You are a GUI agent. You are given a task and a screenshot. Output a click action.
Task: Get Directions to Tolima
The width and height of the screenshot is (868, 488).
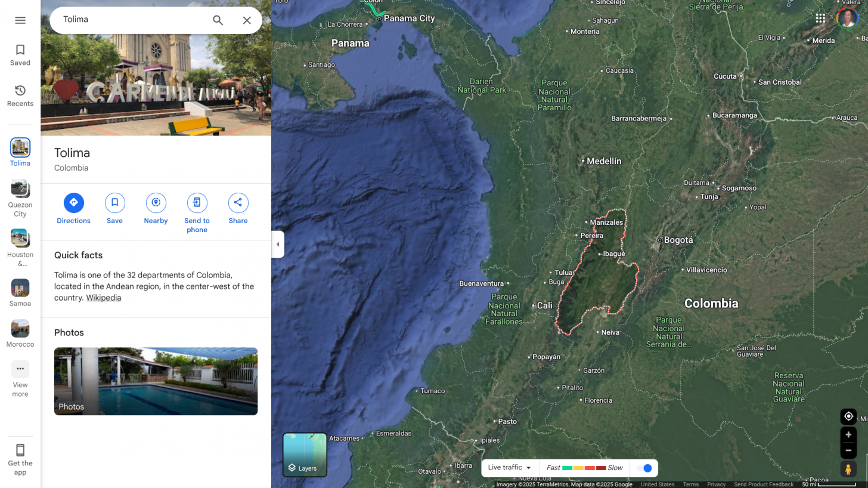click(74, 203)
